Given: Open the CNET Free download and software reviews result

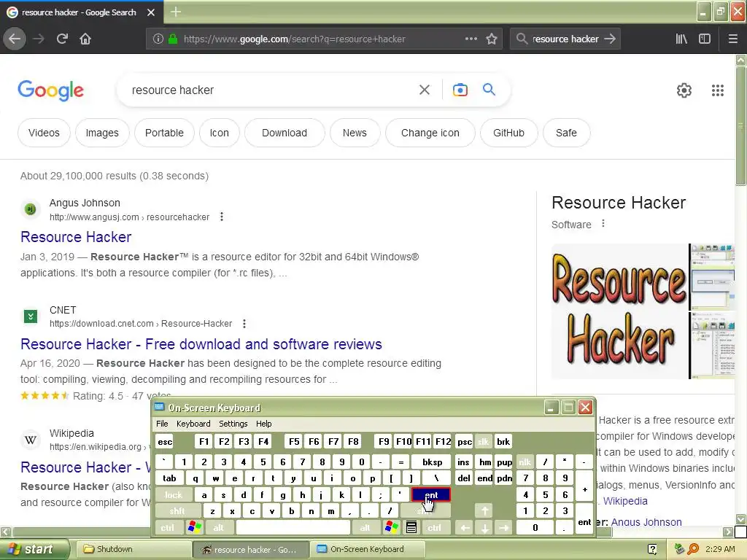Looking at the screenshot, I should tap(201, 344).
